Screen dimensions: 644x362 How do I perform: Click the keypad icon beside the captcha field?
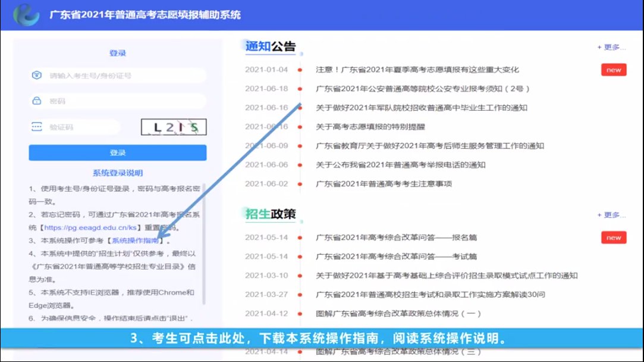pos(36,127)
